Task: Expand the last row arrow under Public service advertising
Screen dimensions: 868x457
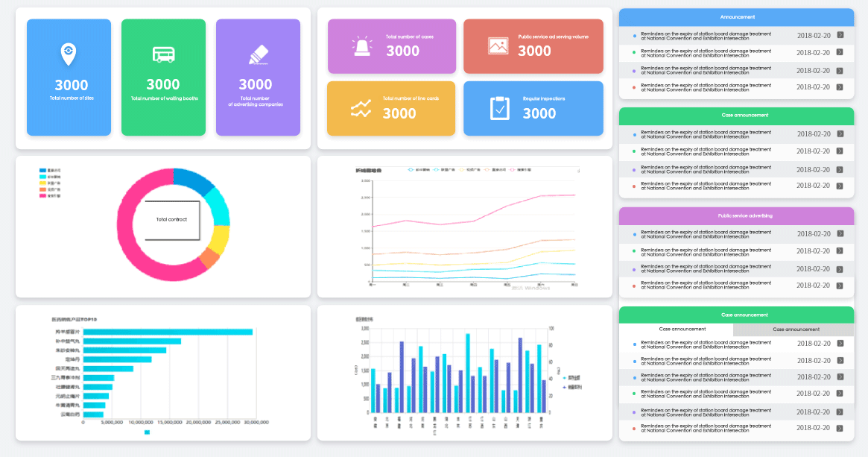Action: coord(840,286)
